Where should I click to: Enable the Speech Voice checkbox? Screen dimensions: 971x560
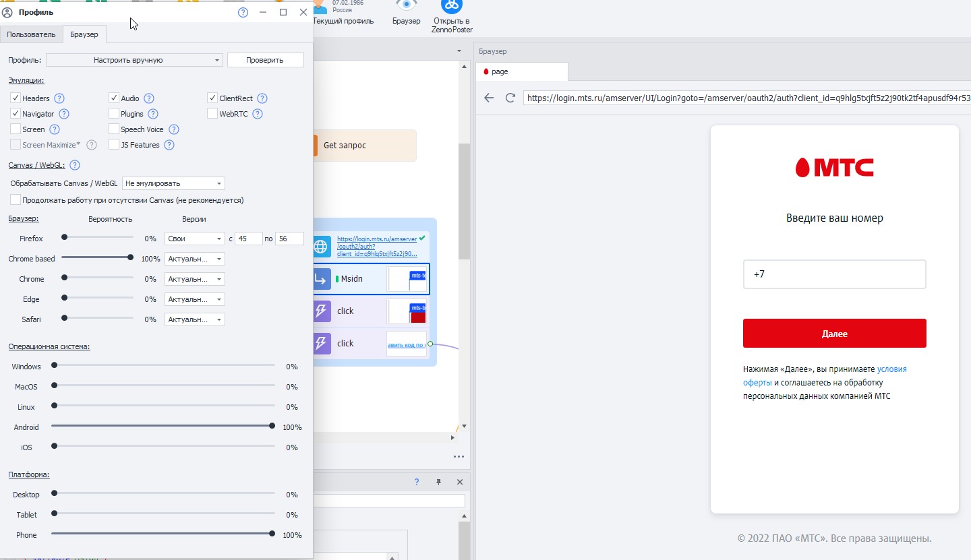[114, 129]
